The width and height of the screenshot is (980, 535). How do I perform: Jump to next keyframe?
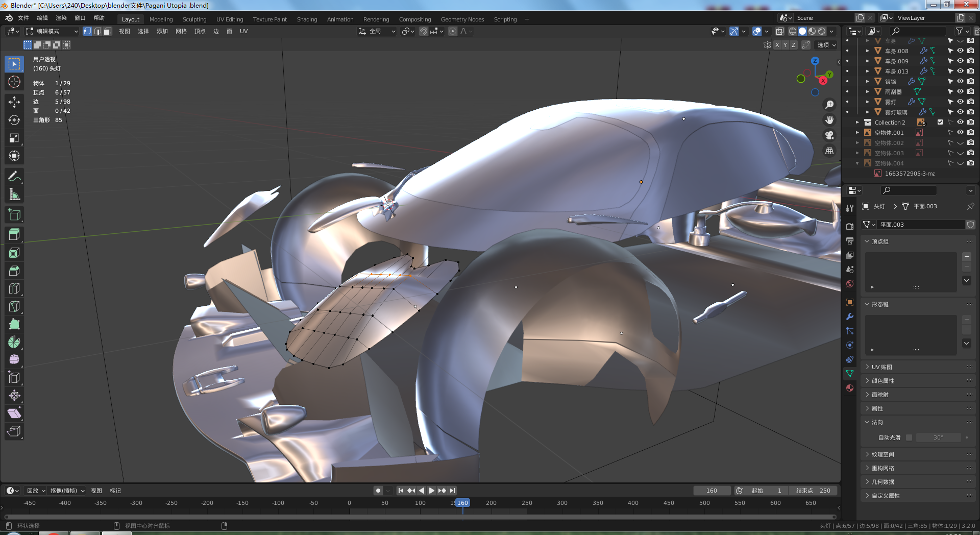point(442,491)
